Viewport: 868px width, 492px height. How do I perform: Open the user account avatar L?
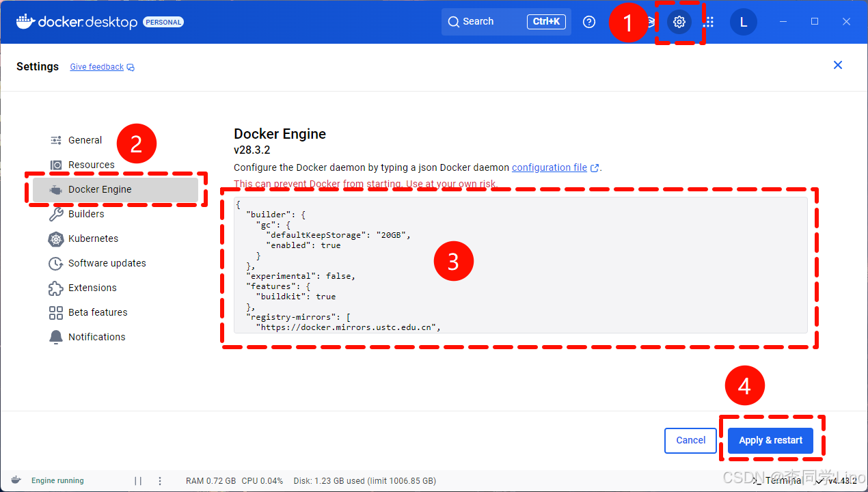coord(744,22)
